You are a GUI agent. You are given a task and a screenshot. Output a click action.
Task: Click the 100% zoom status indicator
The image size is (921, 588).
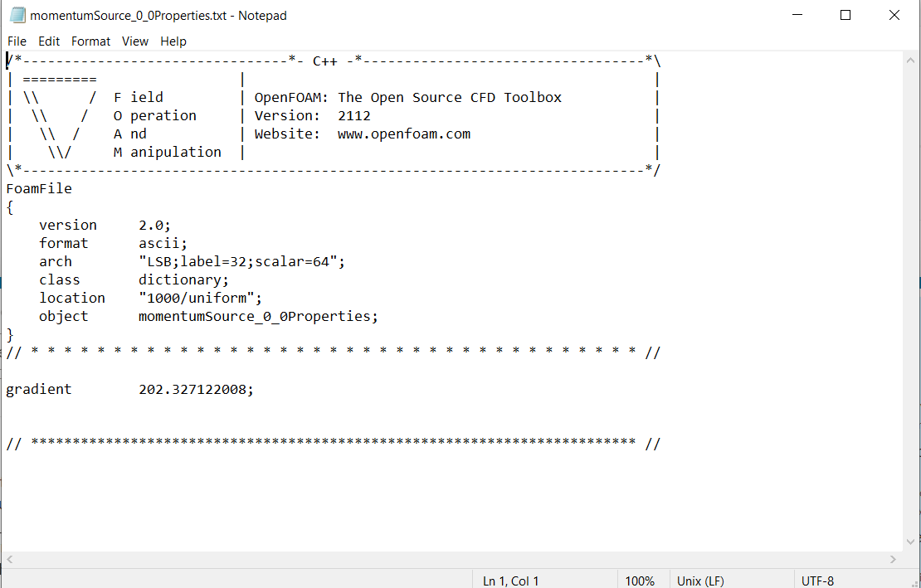tap(640, 581)
